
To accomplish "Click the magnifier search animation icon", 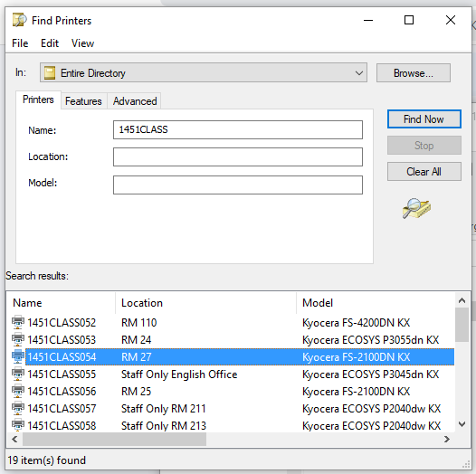I will click(x=416, y=208).
